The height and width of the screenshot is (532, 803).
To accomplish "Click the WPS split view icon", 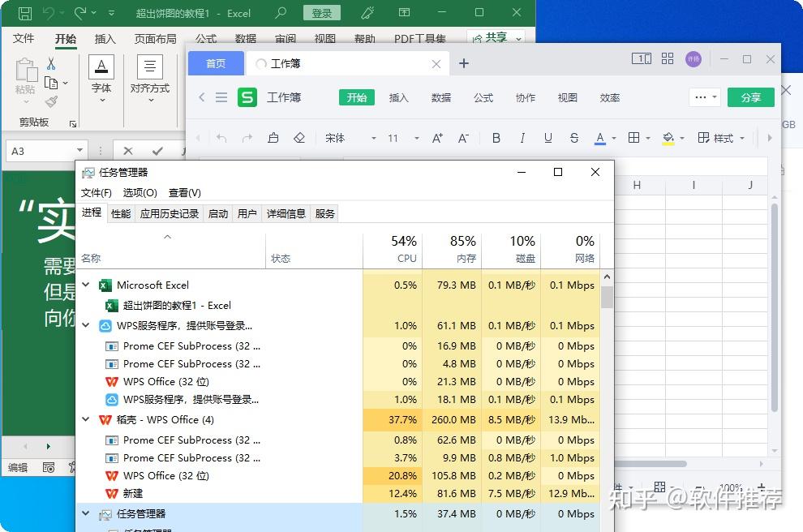I will (641, 58).
